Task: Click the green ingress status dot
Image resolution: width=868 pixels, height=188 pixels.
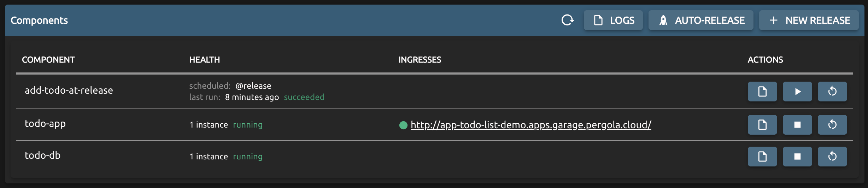Action: [x=403, y=125]
